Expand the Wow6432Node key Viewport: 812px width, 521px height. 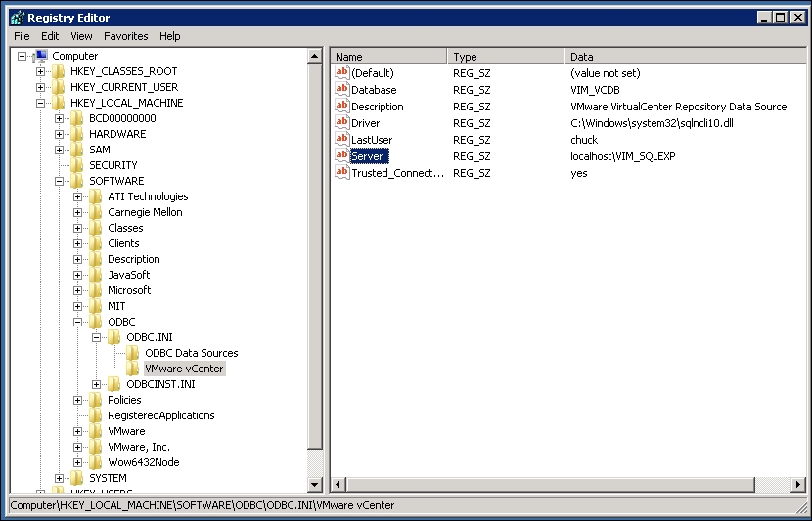point(77,462)
